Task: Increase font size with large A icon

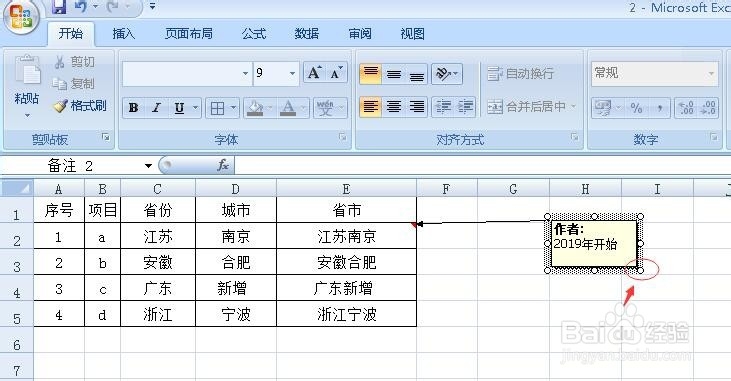Action: tap(314, 73)
